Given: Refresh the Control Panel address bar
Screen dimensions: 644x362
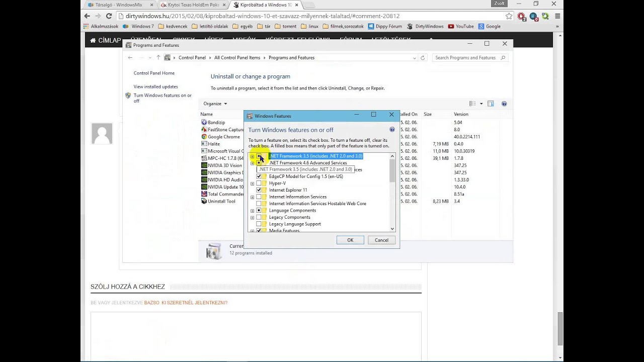Looking at the screenshot, I should [x=423, y=58].
